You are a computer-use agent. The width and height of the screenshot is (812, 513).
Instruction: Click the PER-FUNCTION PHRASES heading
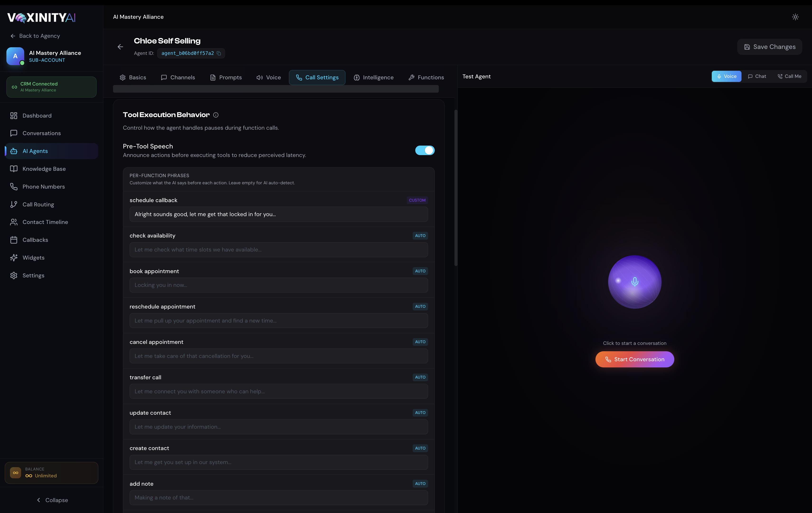(x=159, y=176)
